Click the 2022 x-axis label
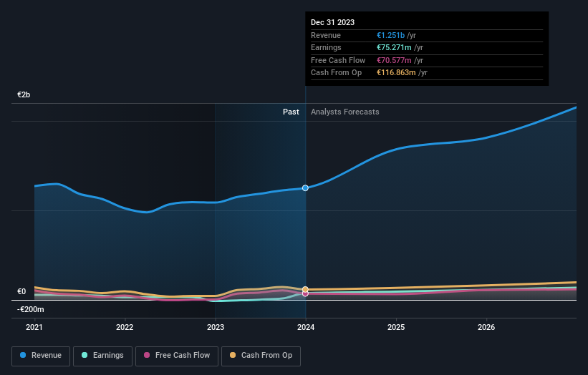This screenshot has height=375, width=588. click(125, 327)
